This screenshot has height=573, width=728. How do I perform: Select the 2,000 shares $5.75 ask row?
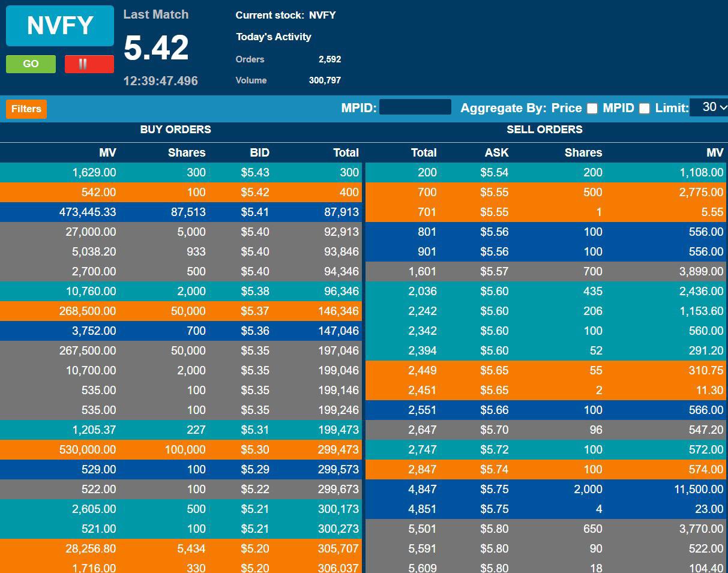point(545,489)
